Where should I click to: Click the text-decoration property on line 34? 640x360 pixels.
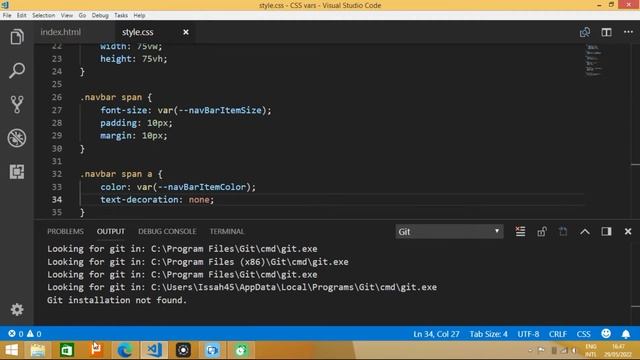(x=140, y=200)
